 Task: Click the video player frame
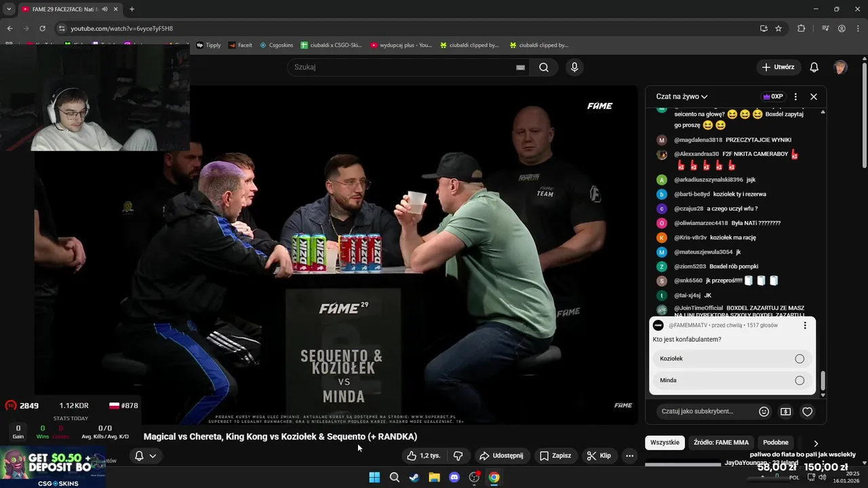[336, 255]
